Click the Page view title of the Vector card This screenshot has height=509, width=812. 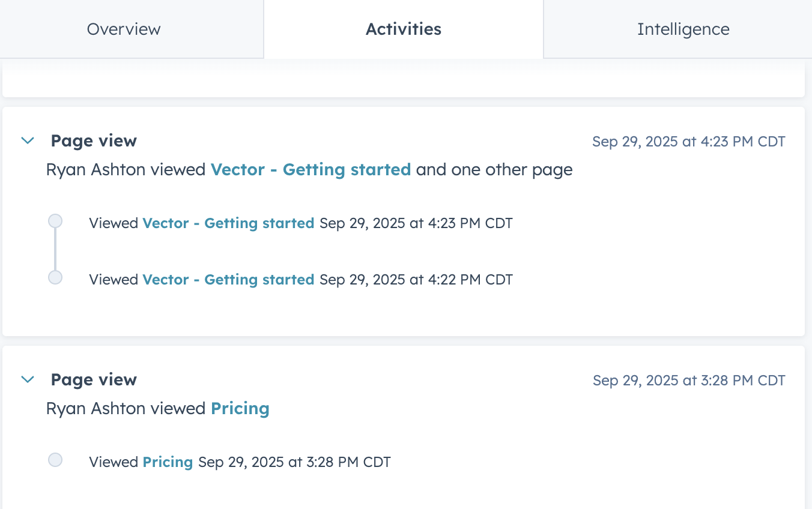point(94,141)
